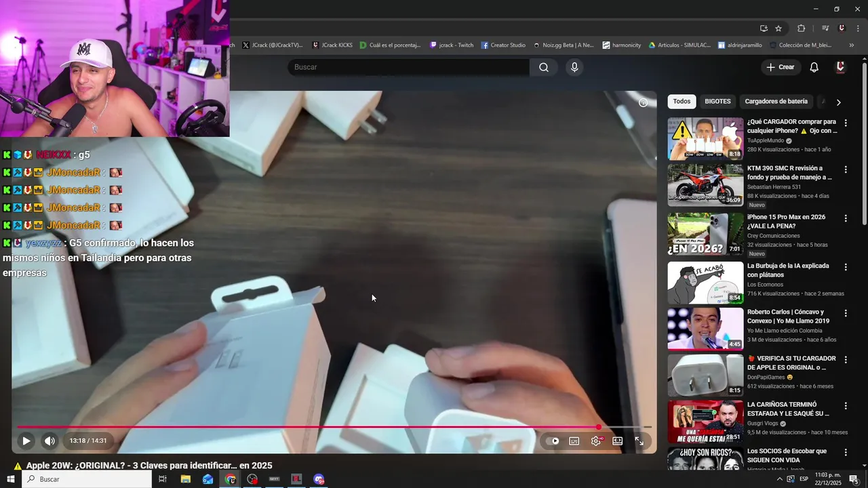This screenshot has height=488, width=868.
Task: Play the YouTube video
Action: point(26,441)
